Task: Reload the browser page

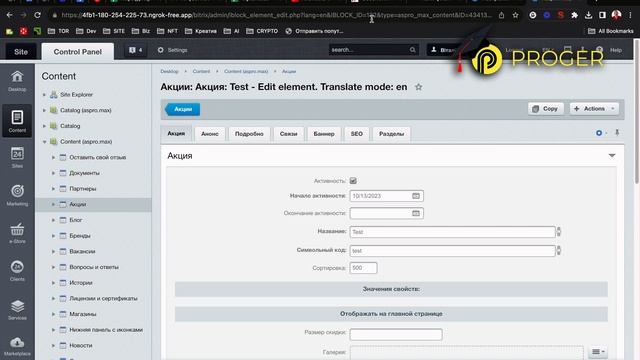Action: (x=37, y=15)
